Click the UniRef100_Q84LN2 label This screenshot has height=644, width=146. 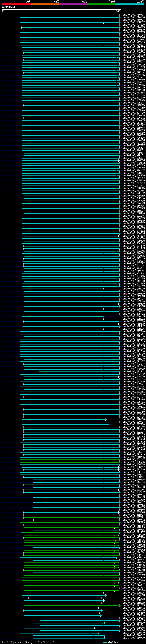tap(134, 597)
